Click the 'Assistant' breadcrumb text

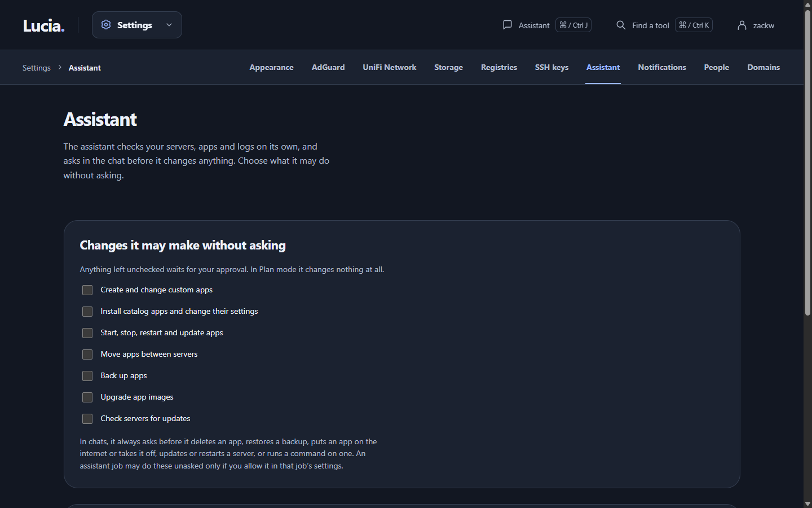[x=85, y=68]
